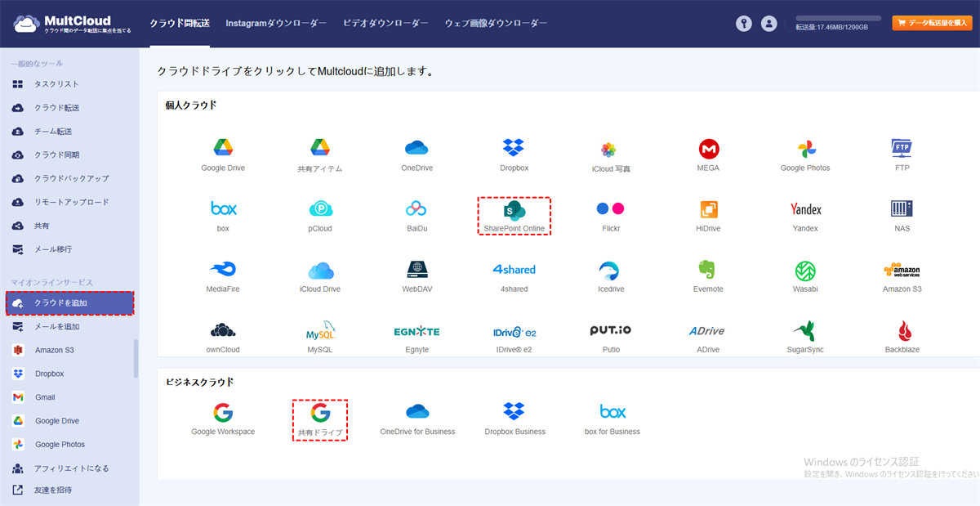Open リモートアップロード in the sidebar
This screenshot has height=506, width=980.
coord(69,202)
